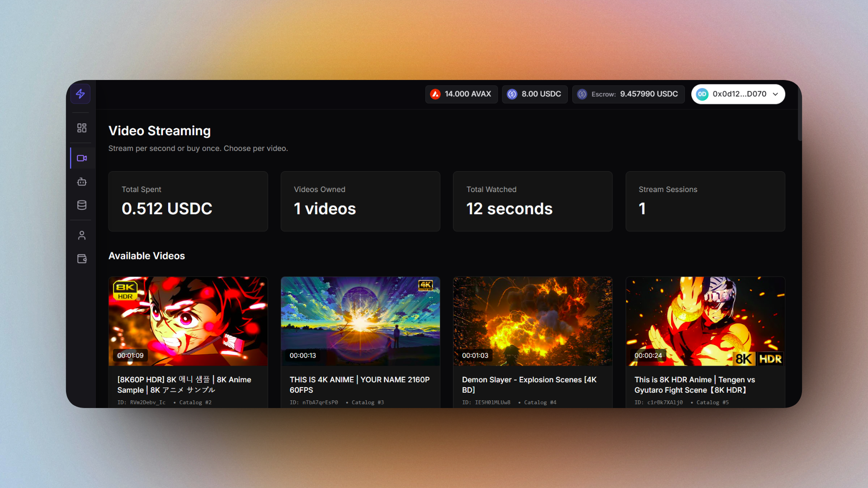The height and width of the screenshot is (488, 868).
Task: Open the AI bot section in sidebar
Action: 81,182
